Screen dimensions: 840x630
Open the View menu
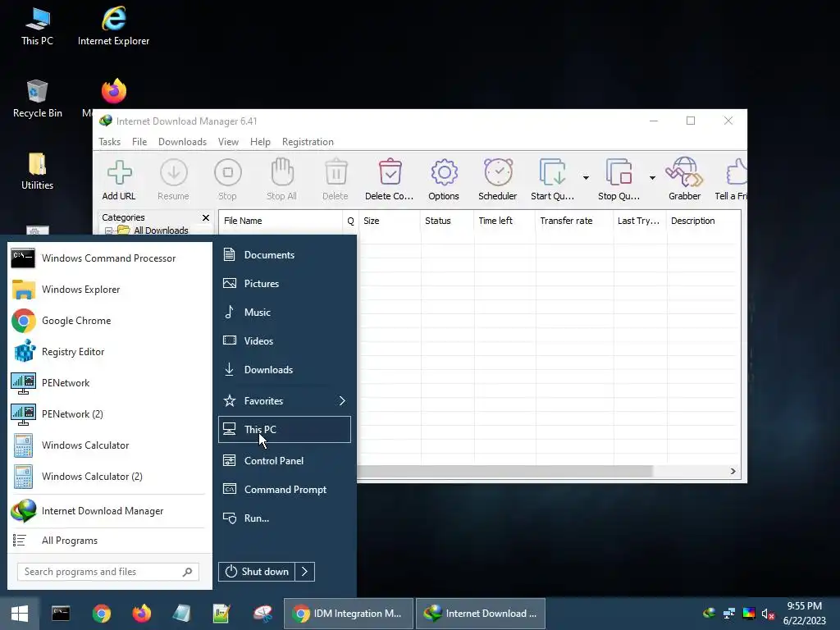[228, 142]
